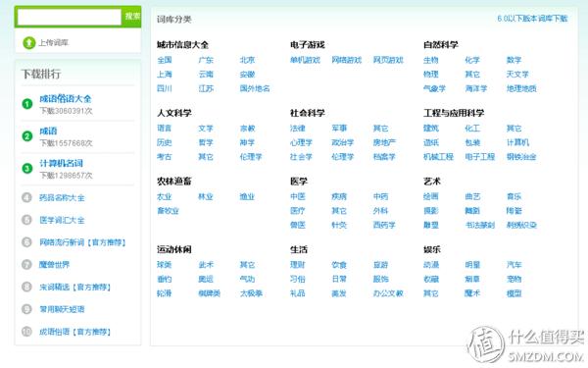This screenshot has width=588, height=368.
Task: Open 旅游 category
Action: click(380, 265)
